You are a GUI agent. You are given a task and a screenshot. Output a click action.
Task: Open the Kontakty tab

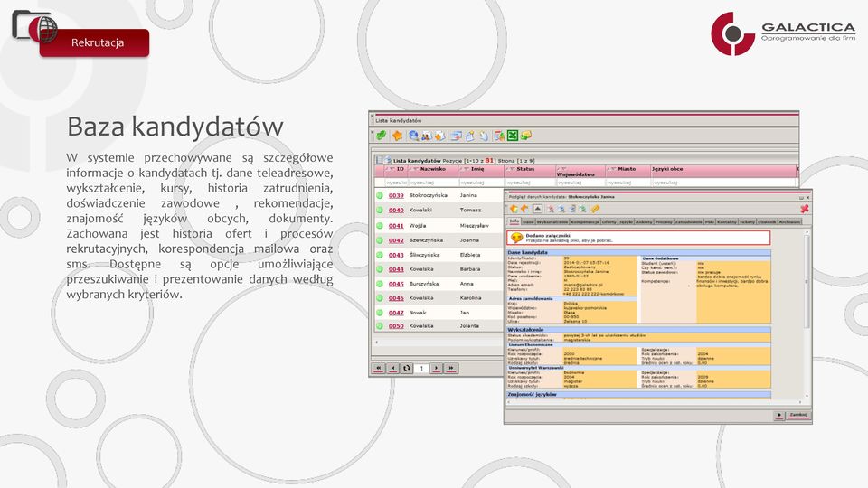point(726,221)
